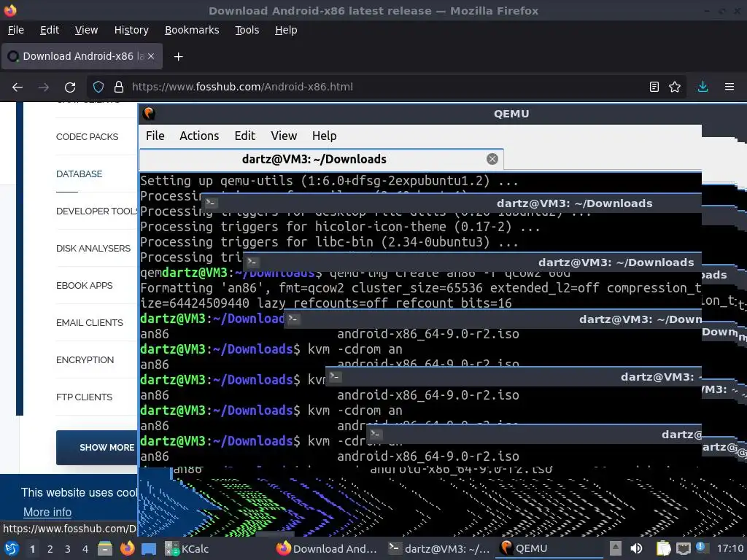
Task: Open the Firefox downloads panel
Action: 703,87
